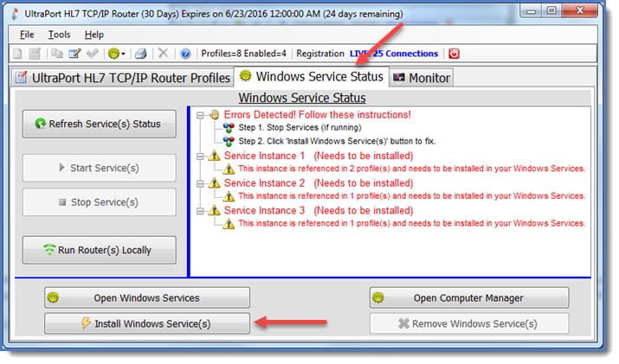
Task: Switch to UltraPort HL7 TCP/IP Router Profiles tab
Action: (x=122, y=78)
